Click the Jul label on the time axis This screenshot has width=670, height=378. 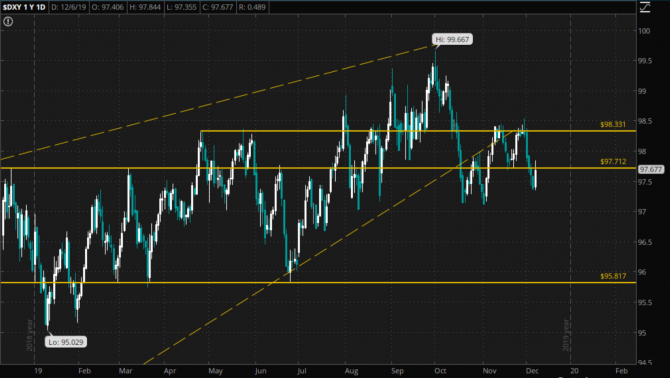[302, 371]
